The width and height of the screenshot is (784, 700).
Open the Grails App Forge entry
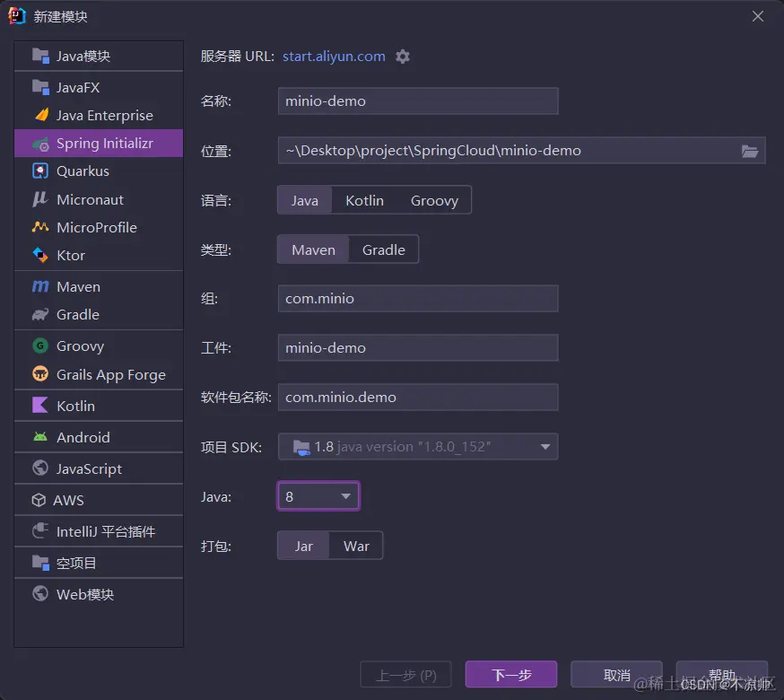[x=99, y=374]
